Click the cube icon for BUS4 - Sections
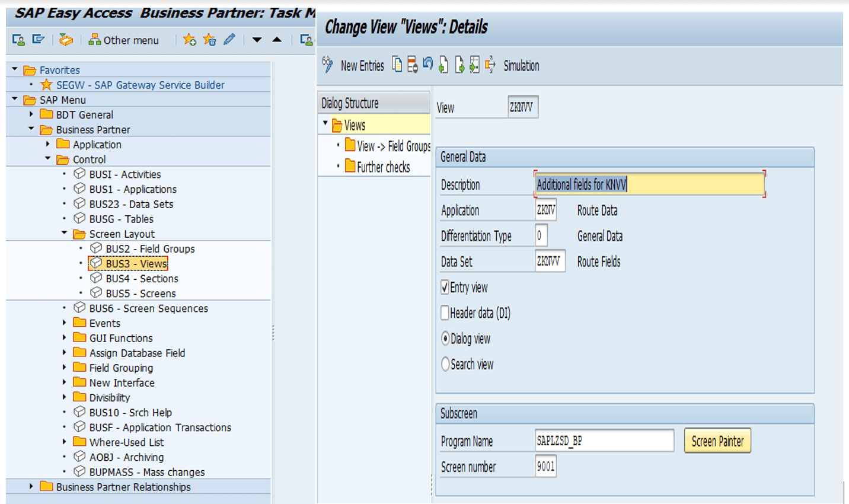The height and width of the screenshot is (504, 849). [x=96, y=277]
